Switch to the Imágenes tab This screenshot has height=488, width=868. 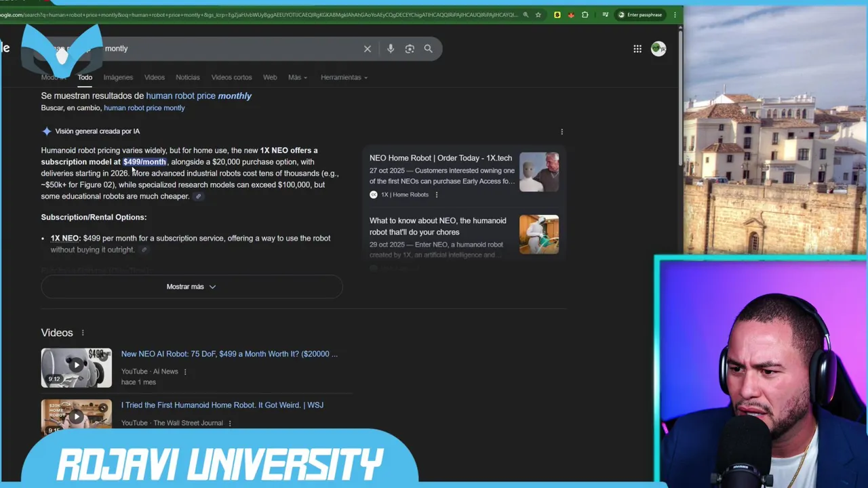(x=118, y=77)
